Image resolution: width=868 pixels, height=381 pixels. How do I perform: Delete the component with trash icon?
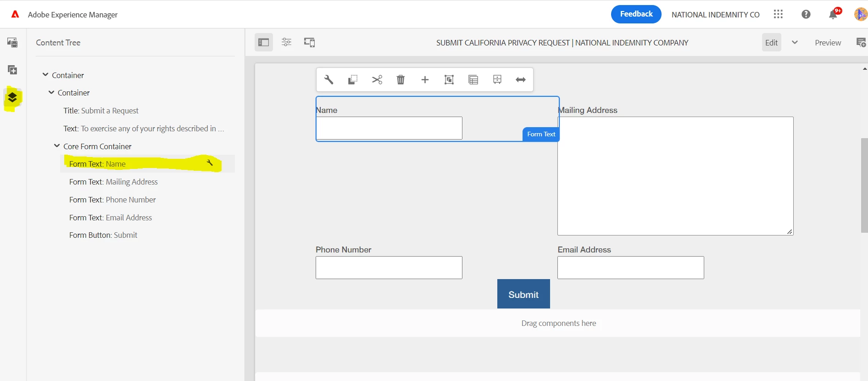pyautogui.click(x=401, y=80)
